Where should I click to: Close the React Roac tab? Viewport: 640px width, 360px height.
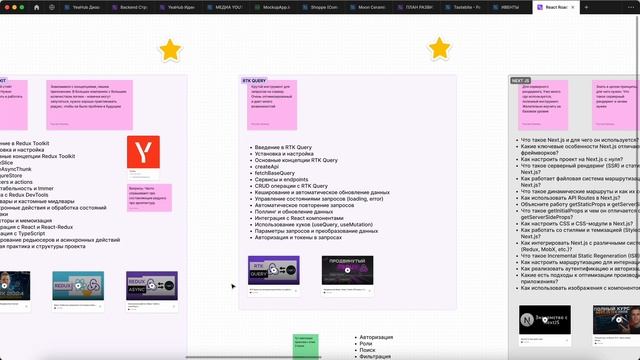573,7
